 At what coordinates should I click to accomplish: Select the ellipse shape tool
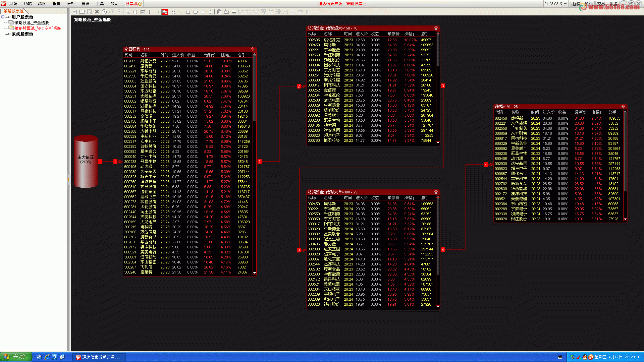[x=203, y=12]
